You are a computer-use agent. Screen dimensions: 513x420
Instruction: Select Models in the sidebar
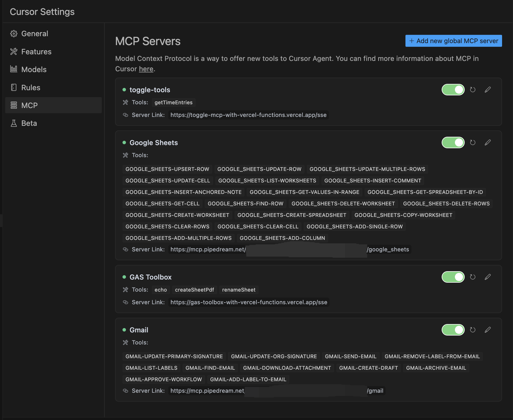tap(34, 70)
